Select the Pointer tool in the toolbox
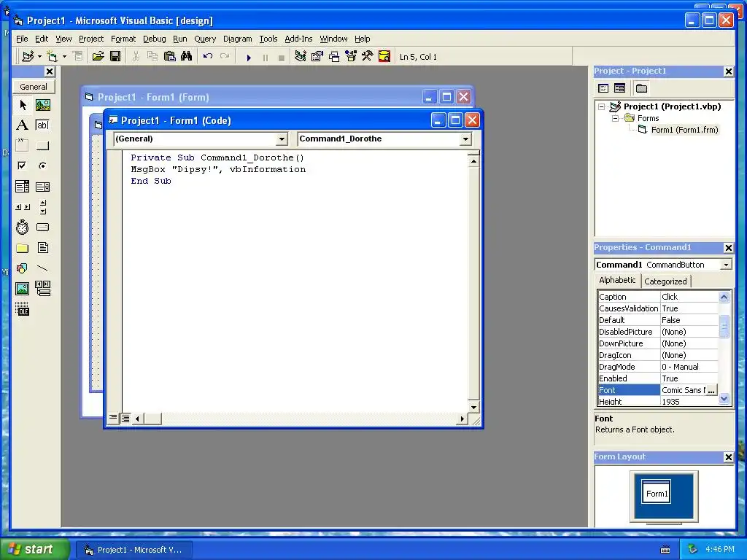The height and width of the screenshot is (560, 747). pyautogui.click(x=23, y=105)
